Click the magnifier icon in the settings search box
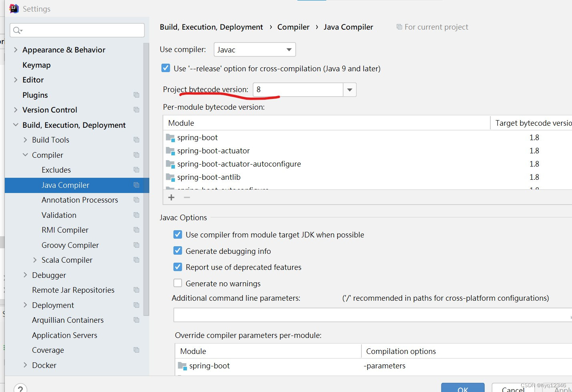 (17, 30)
